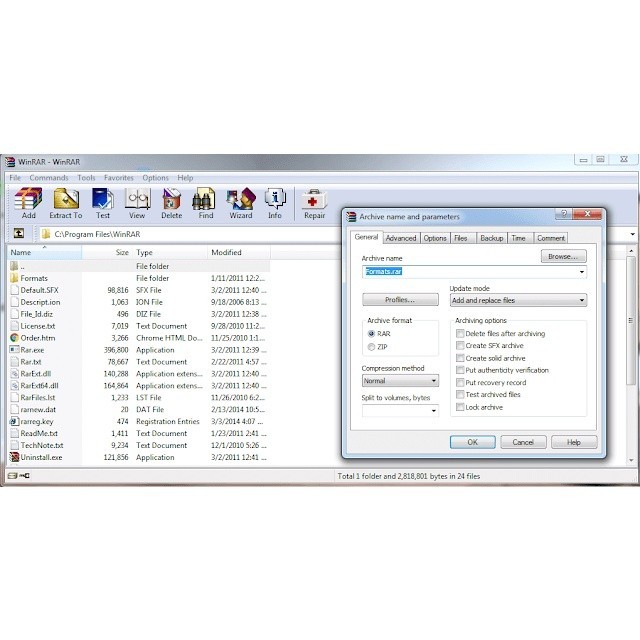Check Create SFX archive option
This screenshot has height=640, width=640.
460,345
